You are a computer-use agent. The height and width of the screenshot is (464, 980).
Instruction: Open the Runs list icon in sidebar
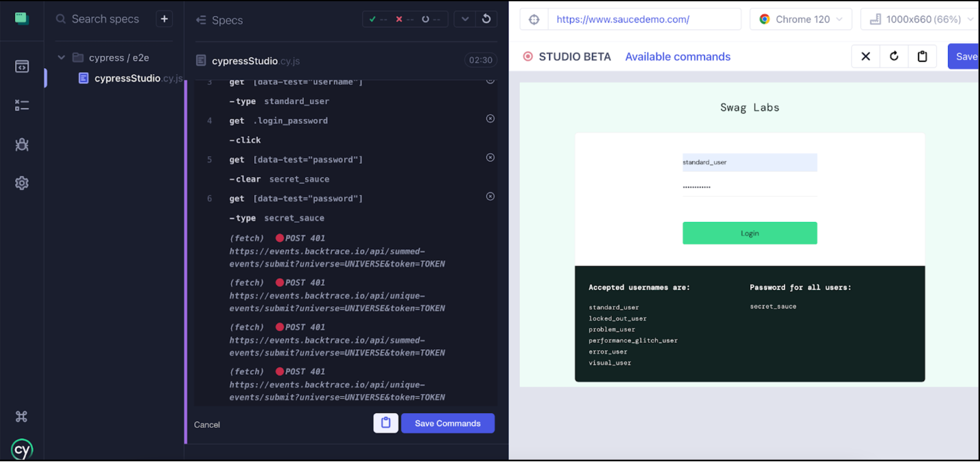[22, 105]
